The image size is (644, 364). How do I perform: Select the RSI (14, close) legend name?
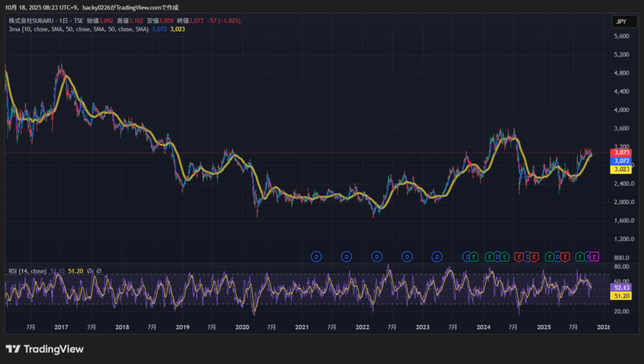point(27,271)
